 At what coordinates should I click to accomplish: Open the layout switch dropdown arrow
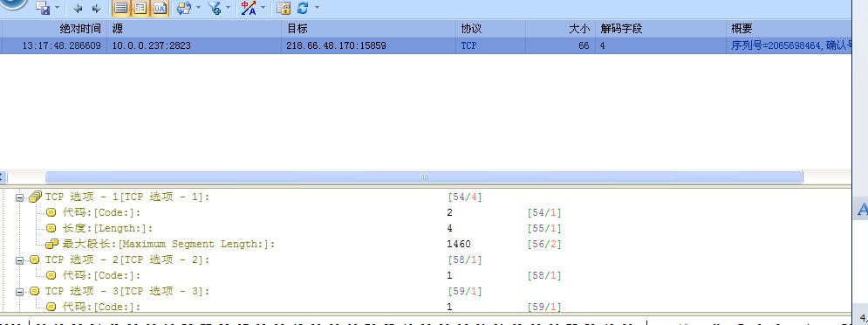[x=199, y=9]
